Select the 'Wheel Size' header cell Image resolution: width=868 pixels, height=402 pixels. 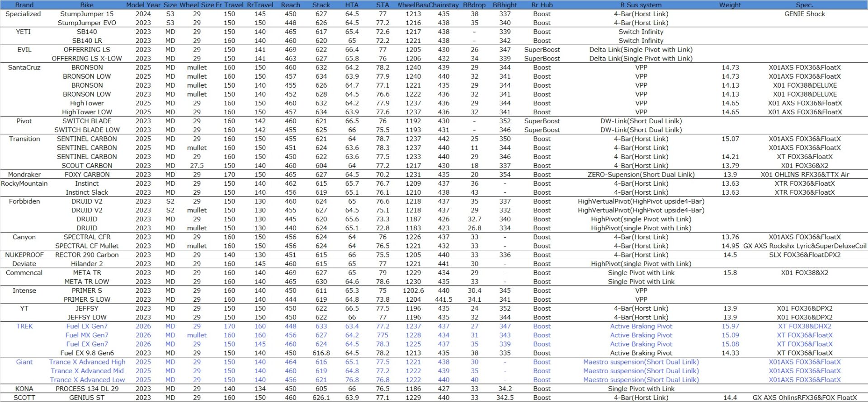point(197,5)
